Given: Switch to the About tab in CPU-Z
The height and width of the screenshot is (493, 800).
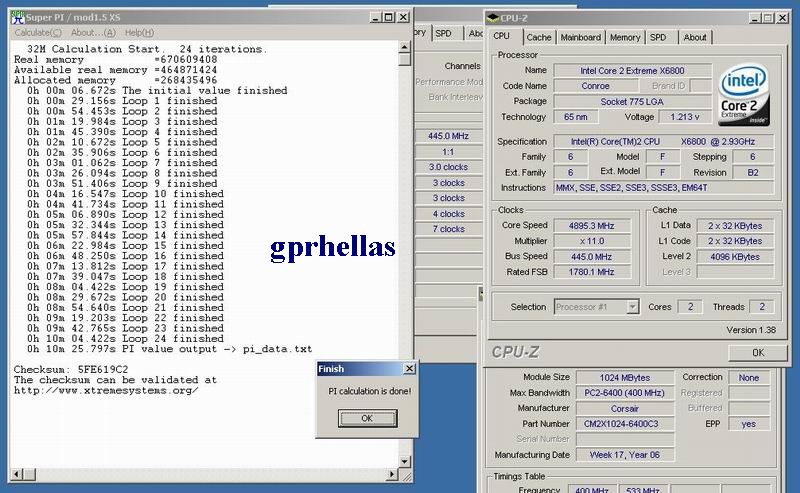Looking at the screenshot, I should click(x=695, y=37).
